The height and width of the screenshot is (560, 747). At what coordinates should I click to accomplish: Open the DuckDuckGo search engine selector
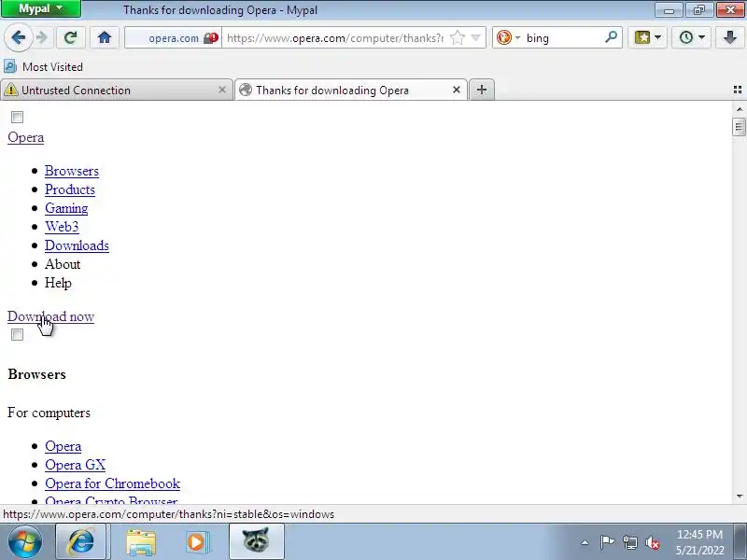coord(508,37)
